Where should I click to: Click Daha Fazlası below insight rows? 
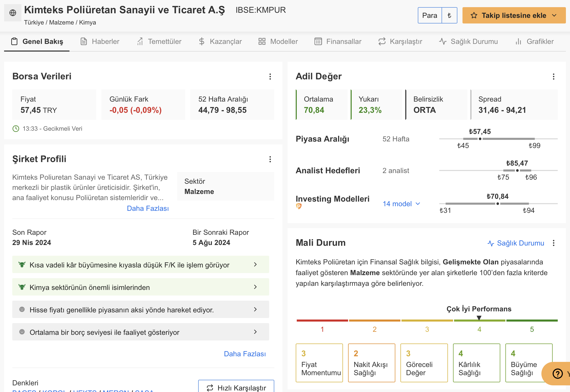[245, 354]
